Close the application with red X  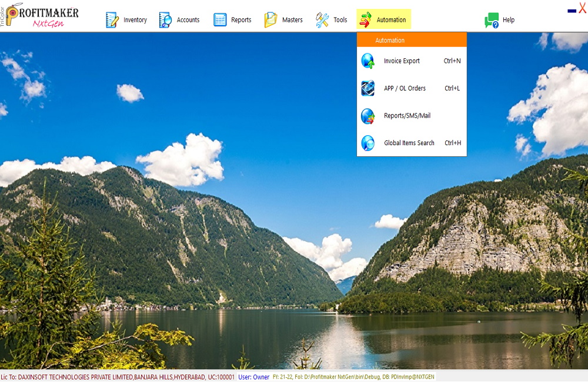point(583,8)
